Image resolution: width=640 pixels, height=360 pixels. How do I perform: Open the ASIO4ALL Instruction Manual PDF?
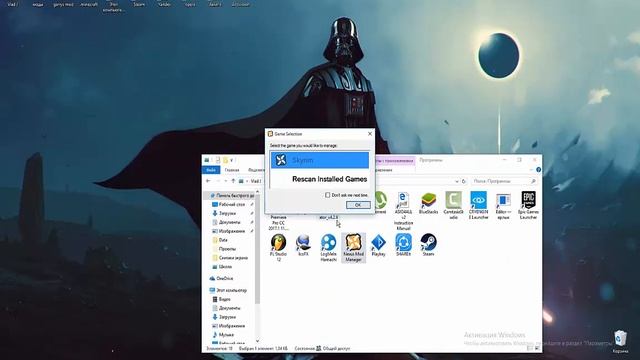(x=403, y=211)
